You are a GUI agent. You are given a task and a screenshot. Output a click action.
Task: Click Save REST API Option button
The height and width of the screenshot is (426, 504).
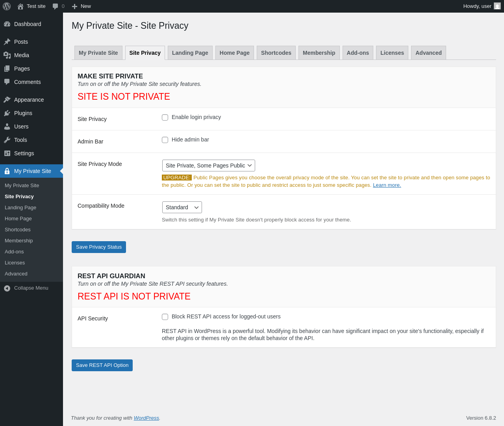click(102, 365)
